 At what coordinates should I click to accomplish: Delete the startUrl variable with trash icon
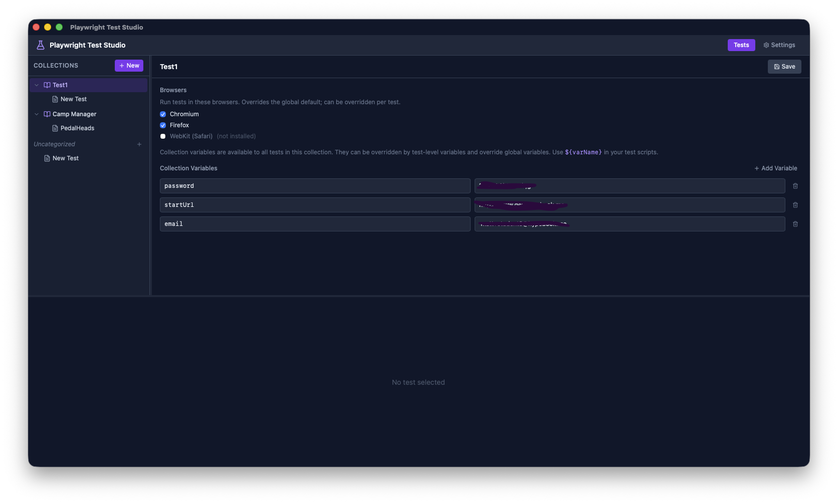click(795, 205)
